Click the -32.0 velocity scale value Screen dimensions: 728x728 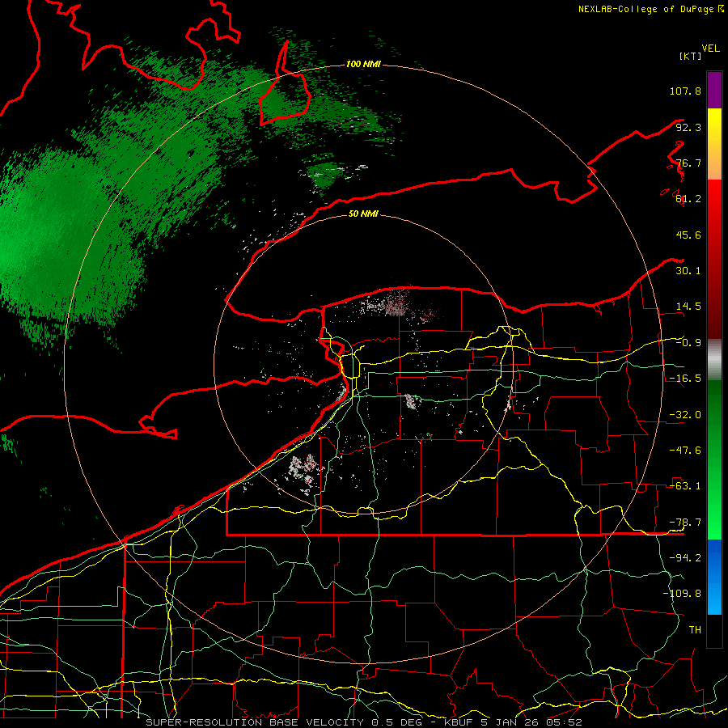[685, 415]
